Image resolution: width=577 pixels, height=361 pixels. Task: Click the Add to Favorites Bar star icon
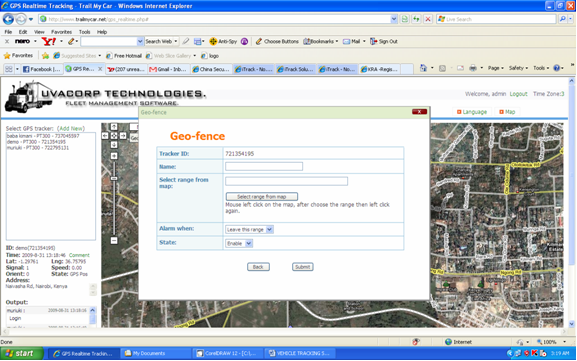point(45,56)
